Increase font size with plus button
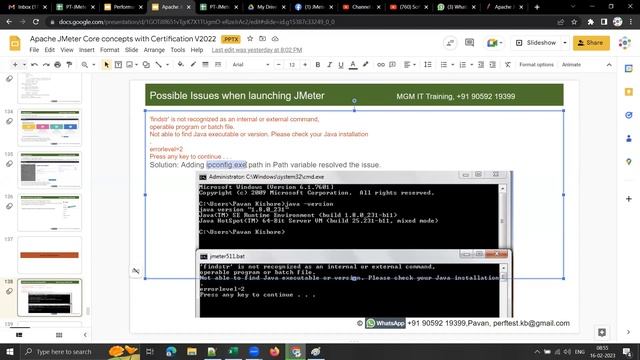640x360 pixels. coord(305,64)
